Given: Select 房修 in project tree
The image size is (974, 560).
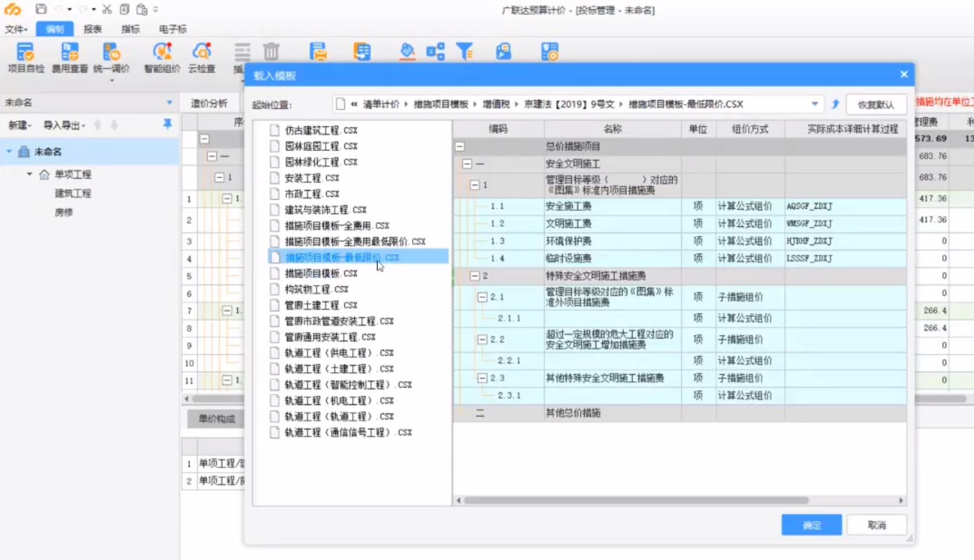Looking at the screenshot, I should 64,212.
